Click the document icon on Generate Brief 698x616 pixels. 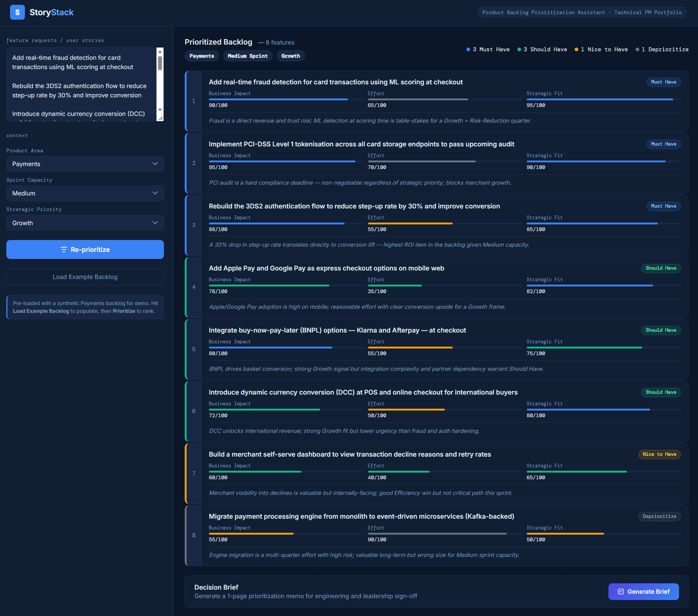(621, 591)
